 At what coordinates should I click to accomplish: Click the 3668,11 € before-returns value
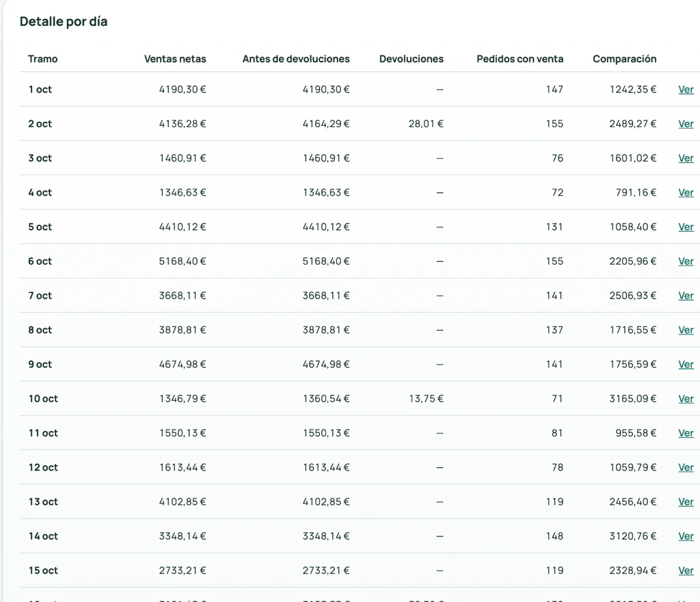pos(326,296)
